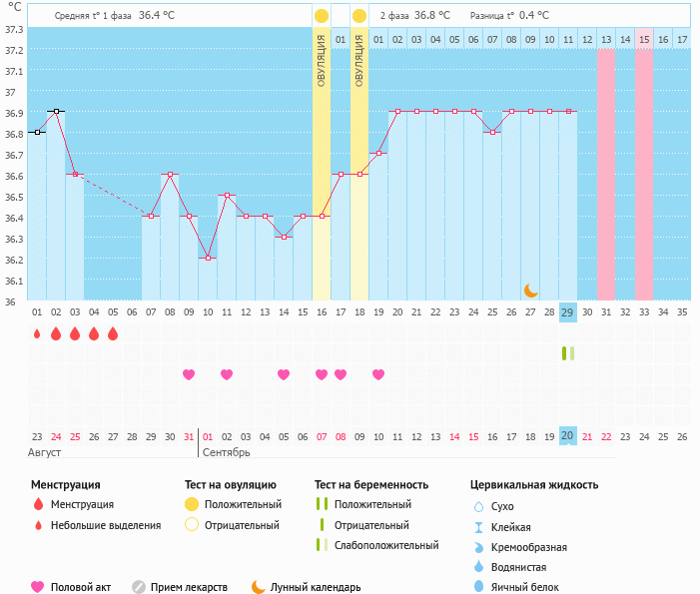Select the highlighted date 20 in calendar row

pyautogui.click(x=567, y=436)
